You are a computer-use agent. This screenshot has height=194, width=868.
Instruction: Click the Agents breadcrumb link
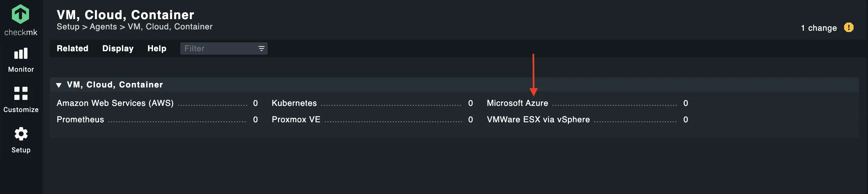[x=103, y=27]
